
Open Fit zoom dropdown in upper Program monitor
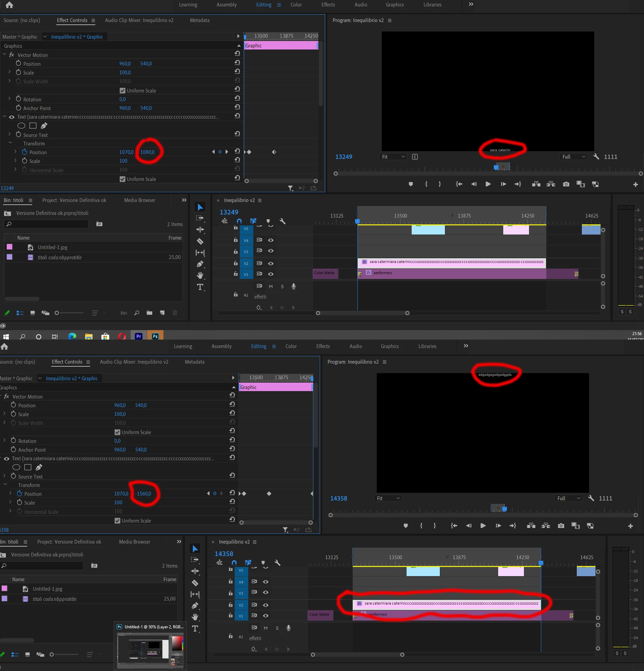pos(393,157)
